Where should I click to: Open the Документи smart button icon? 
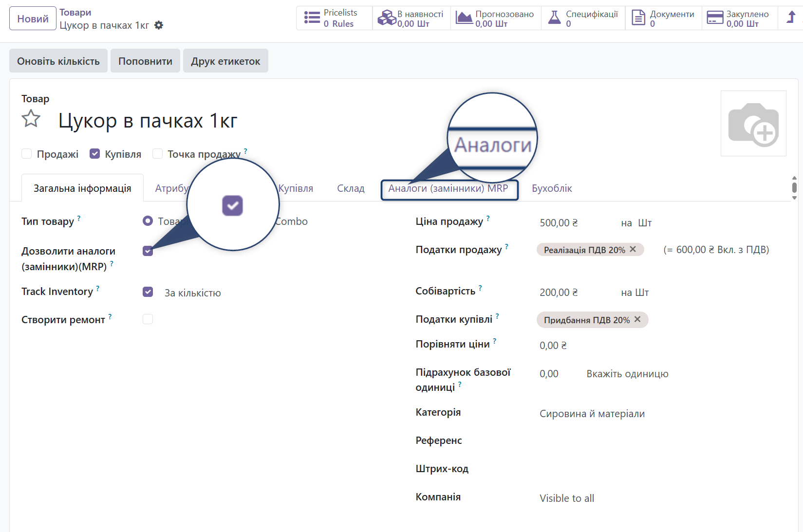pyautogui.click(x=638, y=18)
